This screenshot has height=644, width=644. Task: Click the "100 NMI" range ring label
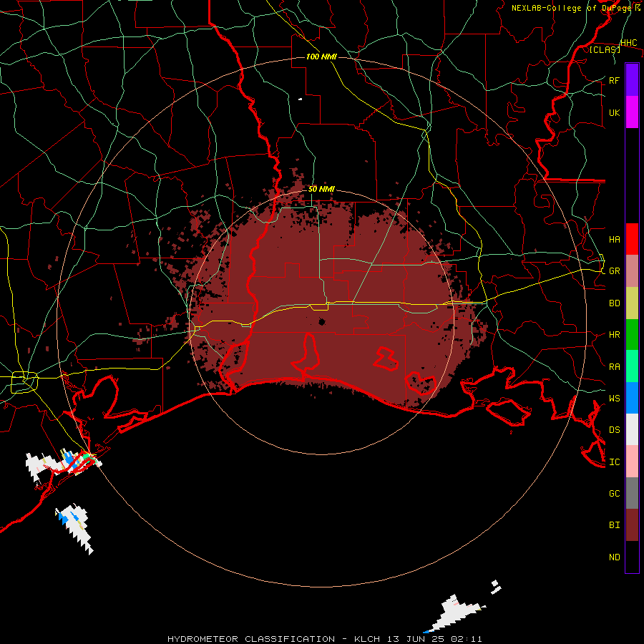321,57
